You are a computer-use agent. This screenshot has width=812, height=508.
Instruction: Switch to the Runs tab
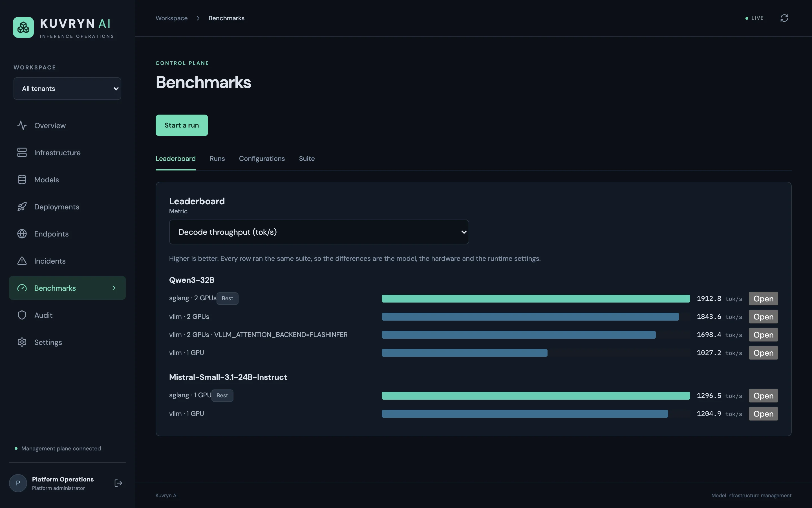pyautogui.click(x=217, y=159)
